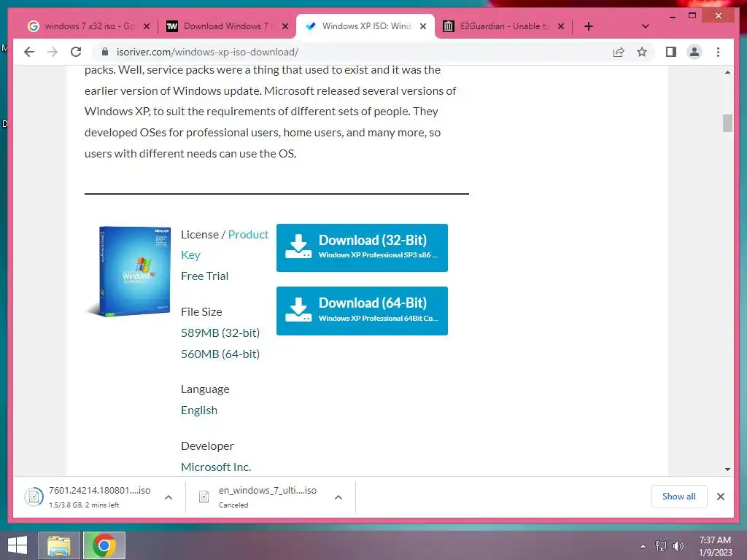Click the page scrollbar up arrow
Screen dimensions: 747x560
727,72
